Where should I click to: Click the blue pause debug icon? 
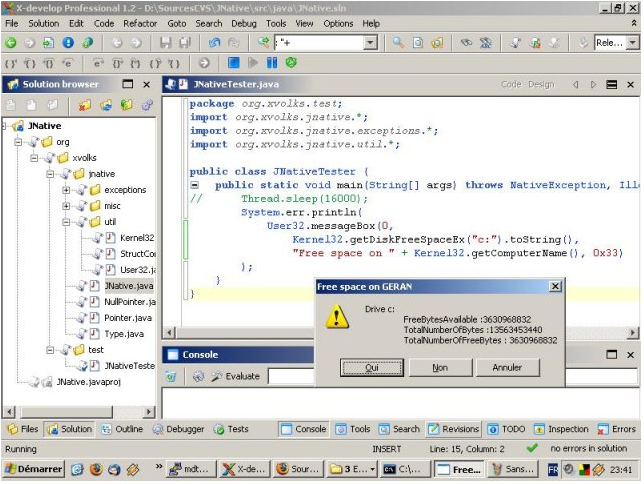[x=272, y=63]
